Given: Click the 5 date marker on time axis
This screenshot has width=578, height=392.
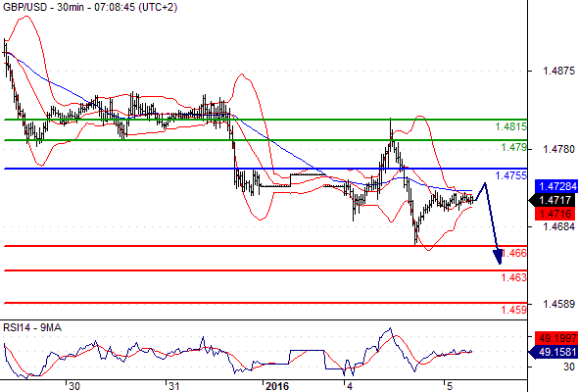Looking at the screenshot, I should tap(450, 386).
